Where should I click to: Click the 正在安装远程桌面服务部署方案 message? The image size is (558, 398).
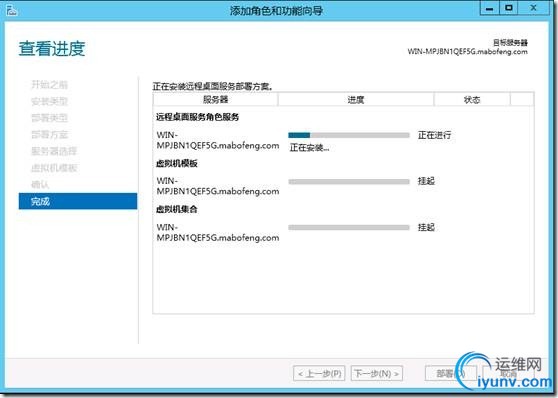(213, 86)
